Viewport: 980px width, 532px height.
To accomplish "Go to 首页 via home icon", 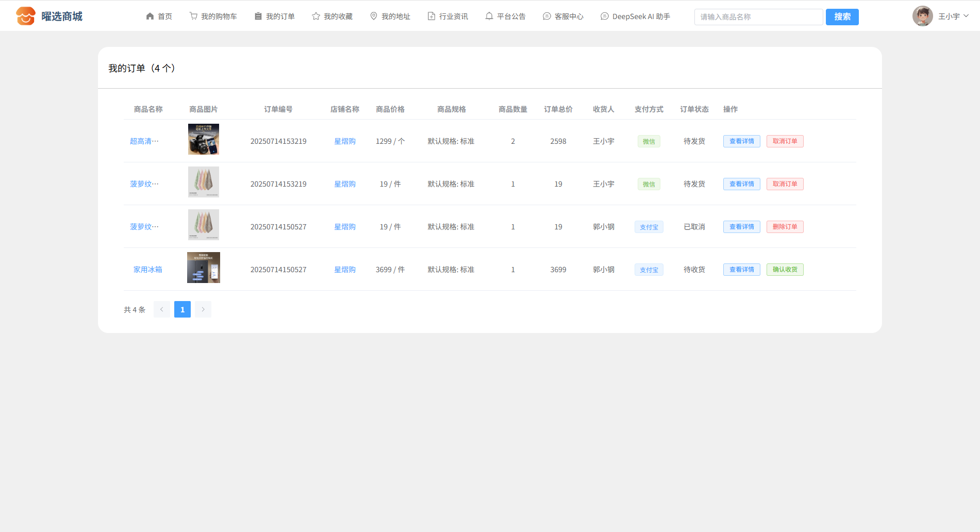I will [x=150, y=16].
